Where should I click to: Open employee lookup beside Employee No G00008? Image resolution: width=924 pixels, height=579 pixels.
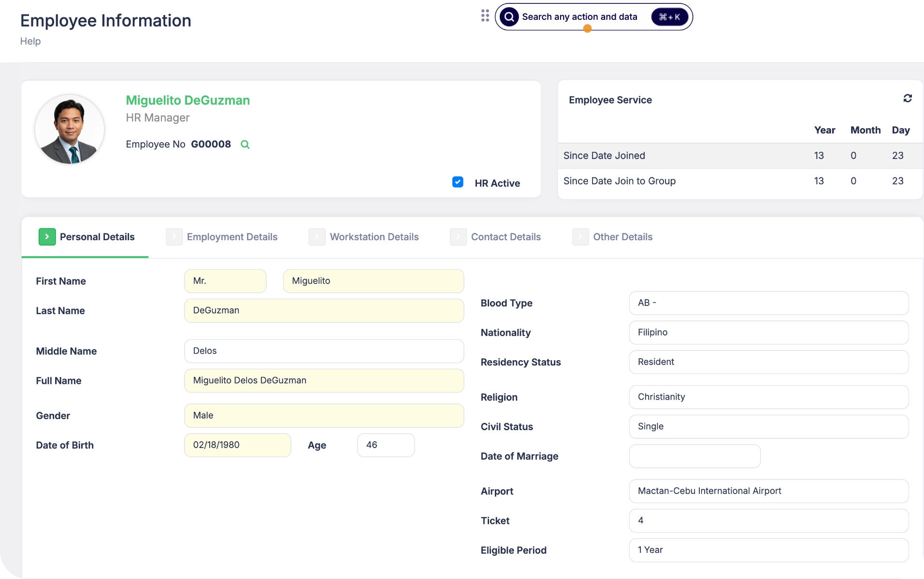pyautogui.click(x=245, y=145)
